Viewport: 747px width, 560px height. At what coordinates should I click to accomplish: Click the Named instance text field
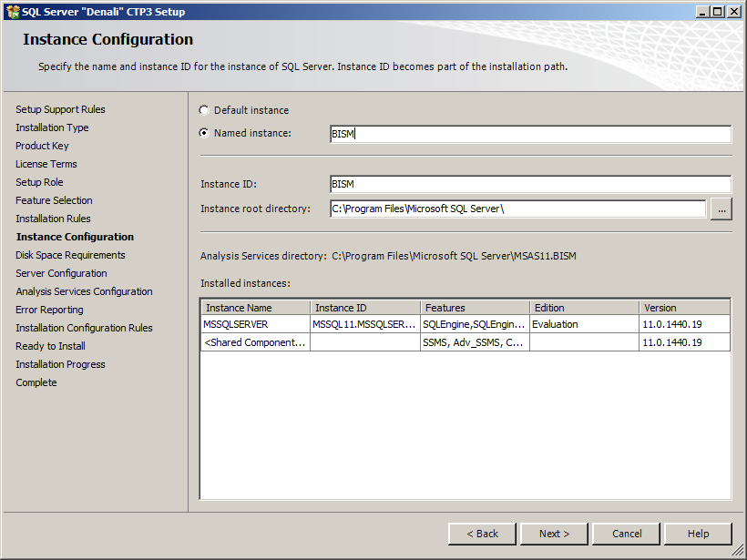[530, 134]
